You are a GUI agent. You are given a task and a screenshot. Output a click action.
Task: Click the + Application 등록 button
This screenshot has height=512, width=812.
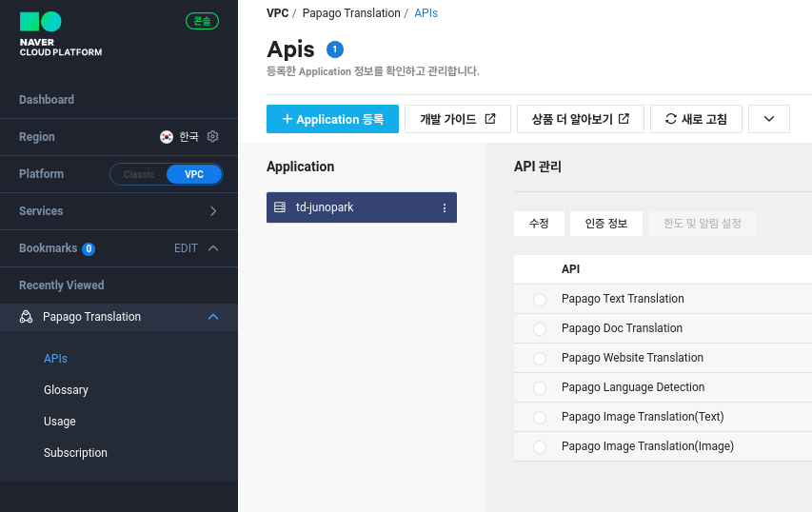[332, 119]
